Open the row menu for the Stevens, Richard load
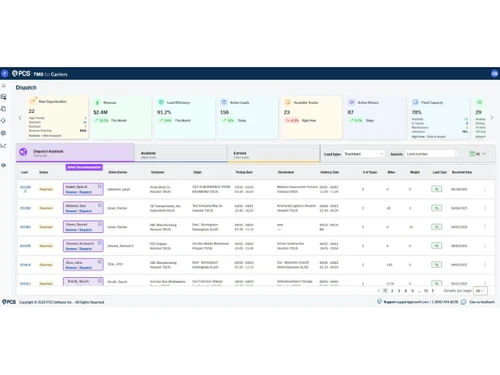This screenshot has height=375, width=500. (485, 246)
